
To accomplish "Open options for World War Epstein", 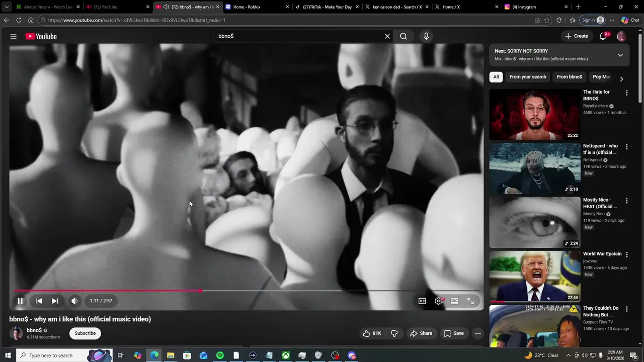I will coord(627,255).
